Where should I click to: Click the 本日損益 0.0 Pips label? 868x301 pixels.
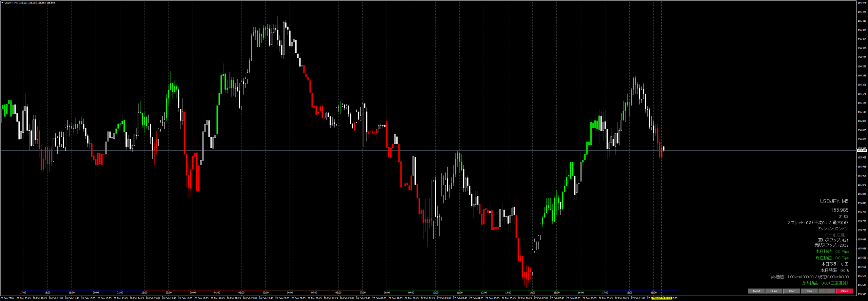tap(832, 251)
